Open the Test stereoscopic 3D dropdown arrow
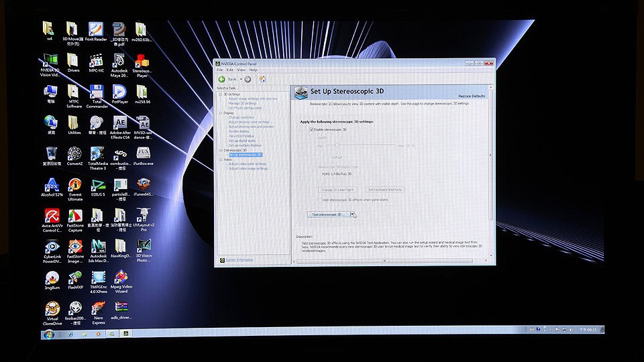The width and height of the screenshot is (644, 362). coord(352,215)
